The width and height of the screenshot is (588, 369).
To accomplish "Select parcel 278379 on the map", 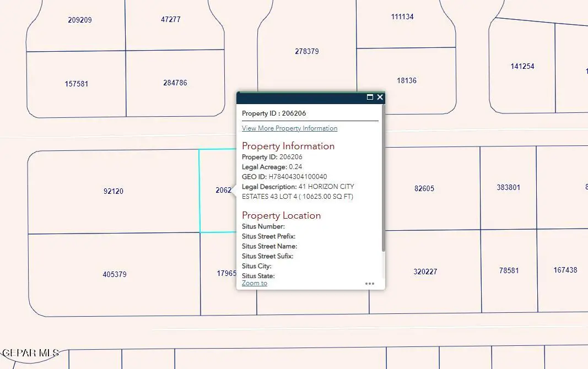I will click(306, 51).
